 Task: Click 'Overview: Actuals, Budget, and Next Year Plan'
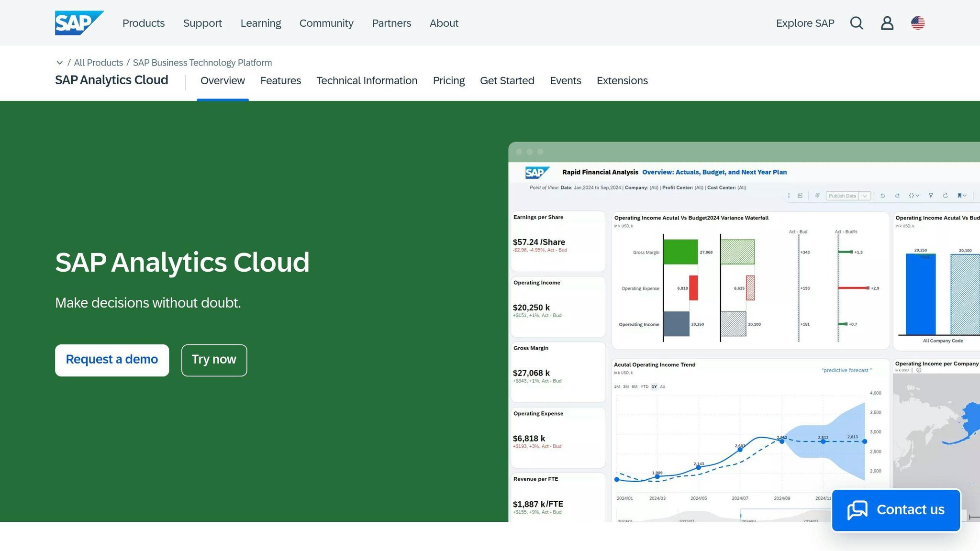click(714, 172)
